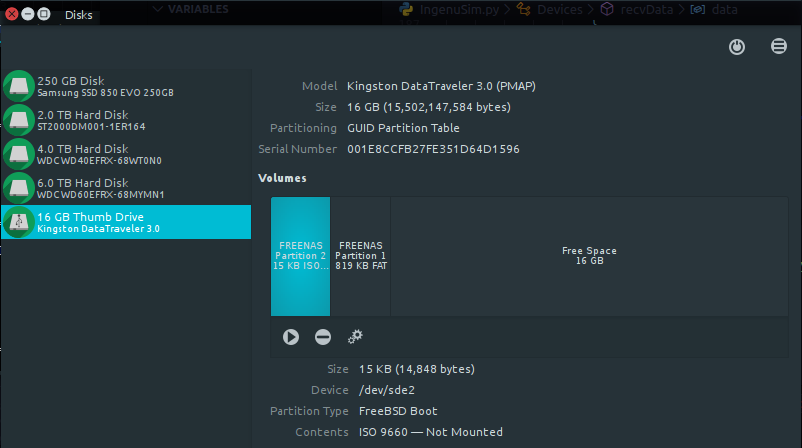The image size is (802, 448).
Task: Open additional partition options gears icon
Action: 355,337
